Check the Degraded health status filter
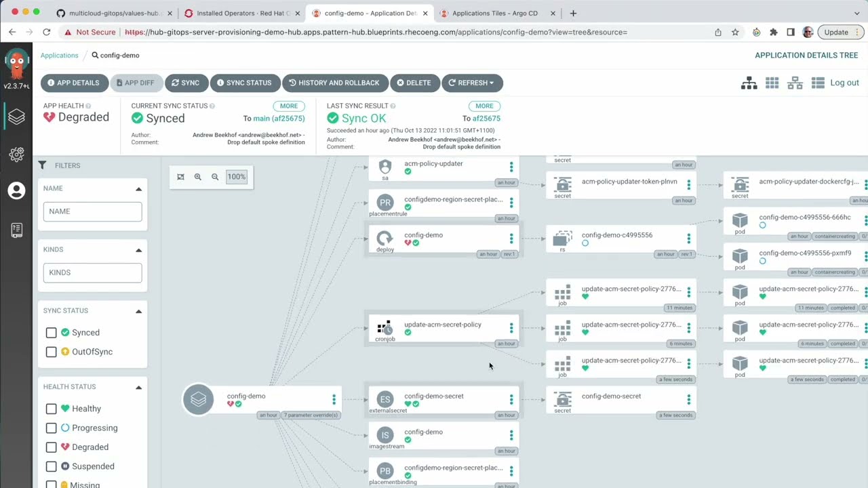The width and height of the screenshot is (868, 488). pos(52,447)
